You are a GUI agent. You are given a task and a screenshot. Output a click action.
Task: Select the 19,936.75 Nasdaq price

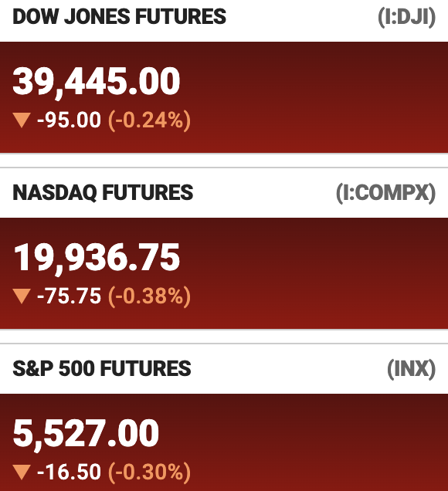(97, 258)
